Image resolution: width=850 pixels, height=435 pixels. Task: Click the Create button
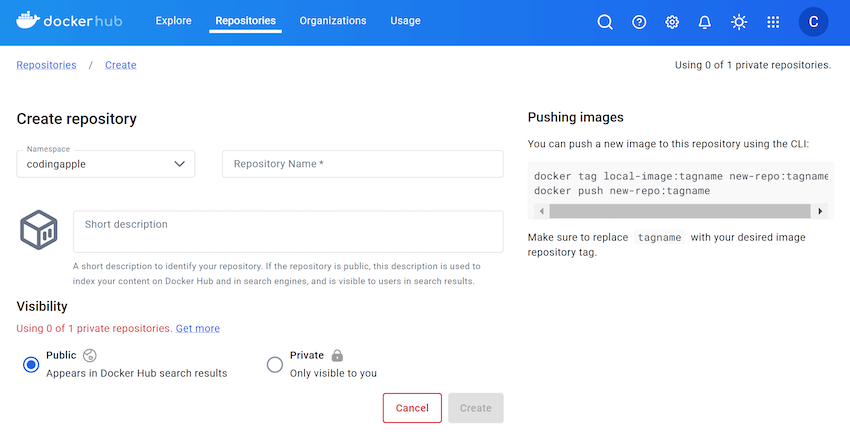pos(476,408)
